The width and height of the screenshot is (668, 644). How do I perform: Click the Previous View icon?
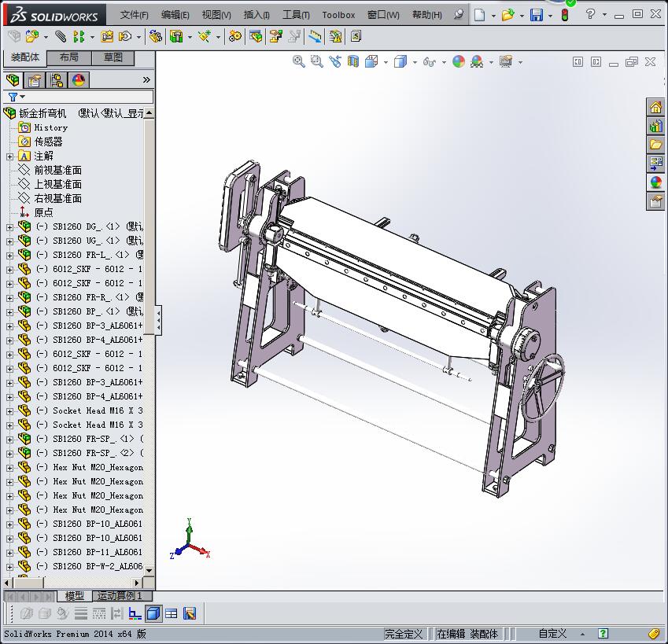coord(335,61)
